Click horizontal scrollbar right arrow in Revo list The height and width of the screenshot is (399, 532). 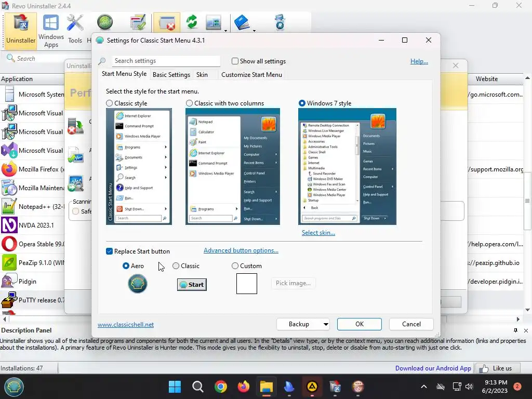coord(518,320)
